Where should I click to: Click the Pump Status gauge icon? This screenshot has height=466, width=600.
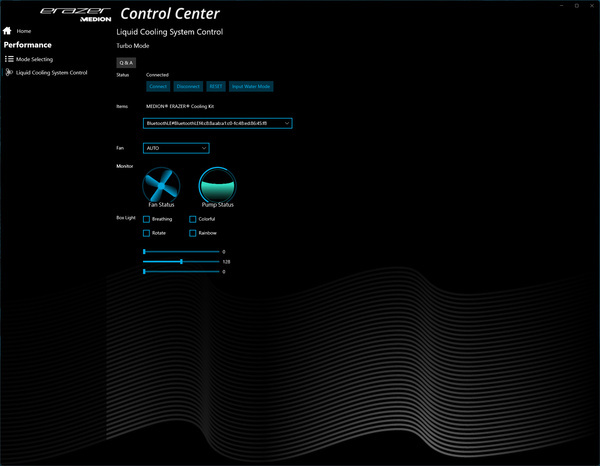pyautogui.click(x=216, y=184)
